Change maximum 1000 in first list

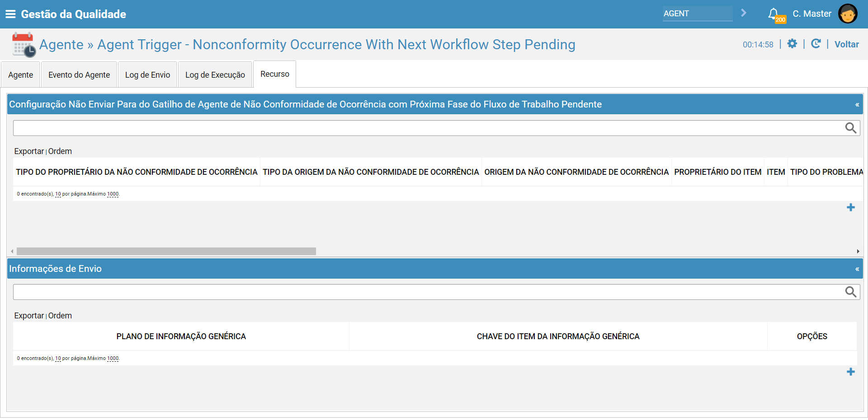coord(113,194)
